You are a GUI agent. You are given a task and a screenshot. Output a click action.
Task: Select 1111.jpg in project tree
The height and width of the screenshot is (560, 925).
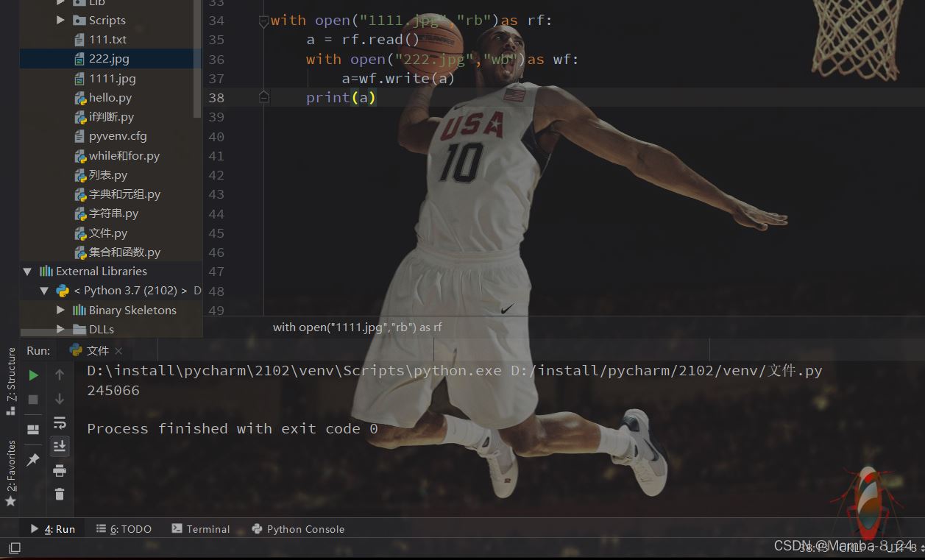click(113, 78)
